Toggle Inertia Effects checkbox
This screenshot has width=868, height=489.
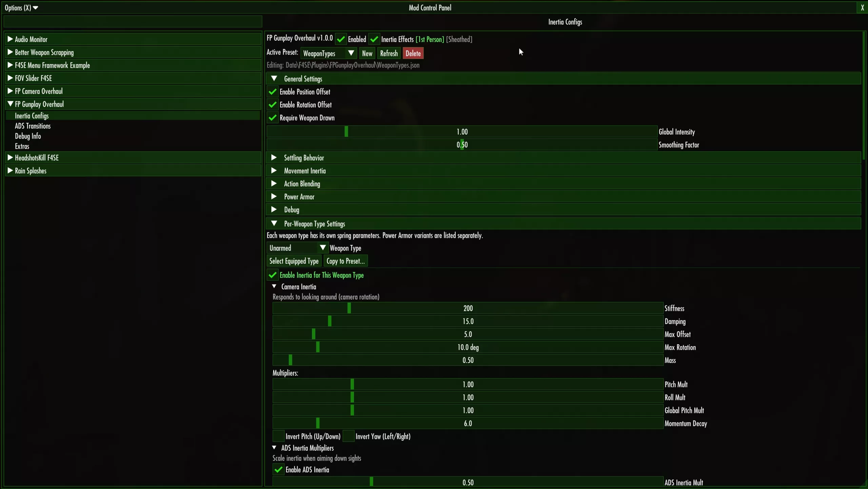[x=374, y=39]
